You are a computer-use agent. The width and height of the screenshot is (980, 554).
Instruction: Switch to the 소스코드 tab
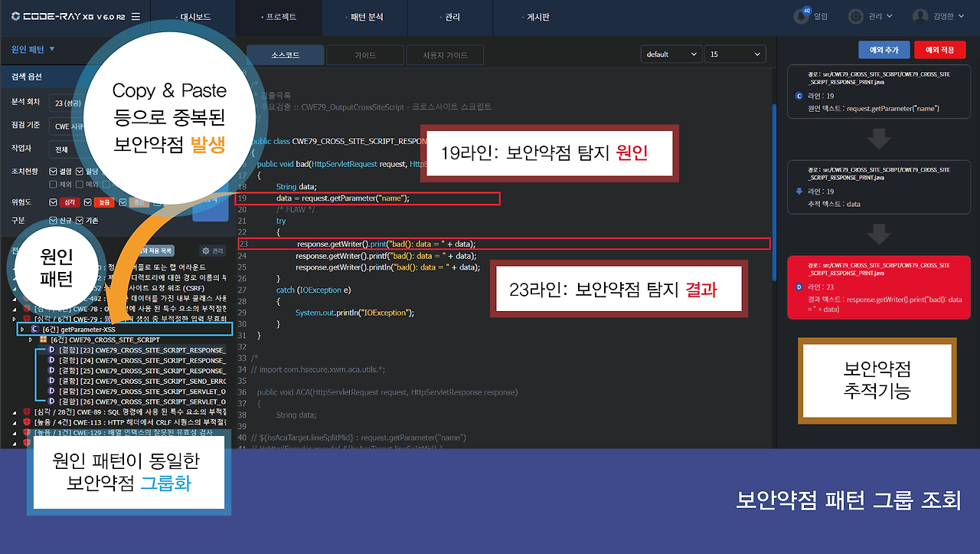tap(285, 55)
